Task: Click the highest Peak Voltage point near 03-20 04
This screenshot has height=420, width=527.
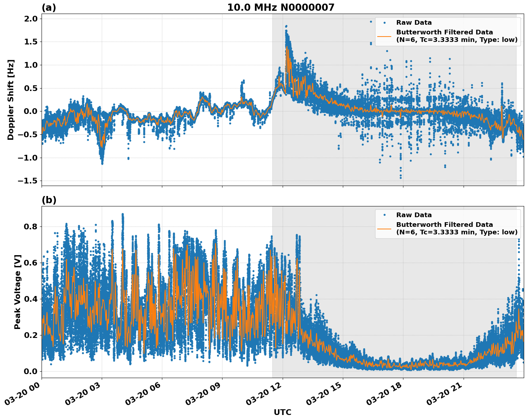Action: pos(122,213)
